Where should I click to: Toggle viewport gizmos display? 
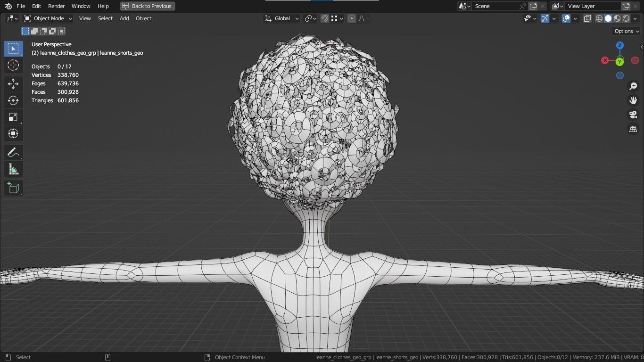(545, 18)
